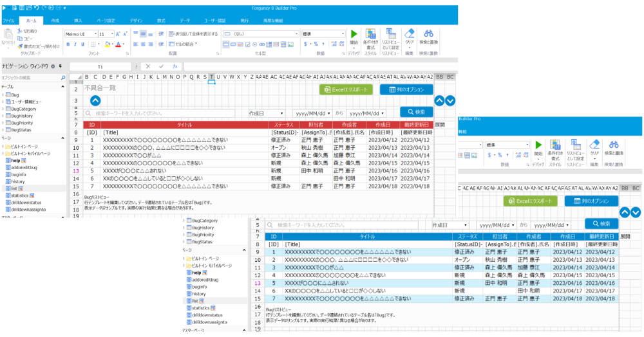Select the statistics page in the main navigation tree

(20, 196)
